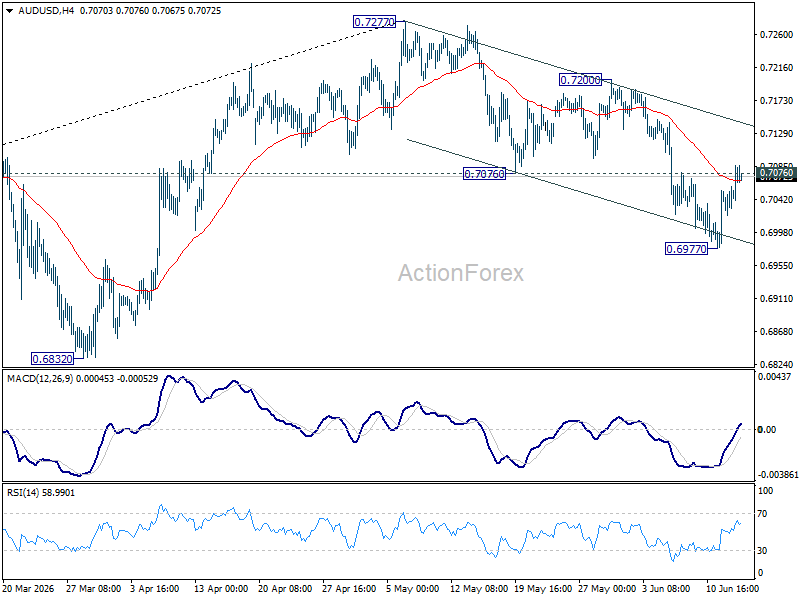Click the 12 May 08:00 time label
This screenshot has width=800, height=600.
click(x=478, y=589)
